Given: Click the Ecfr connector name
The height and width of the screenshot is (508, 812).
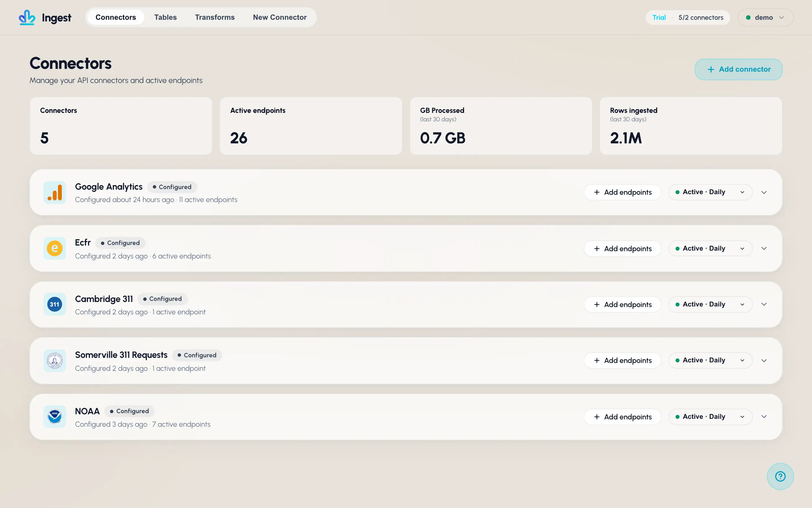Looking at the screenshot, I should point(83,243).
